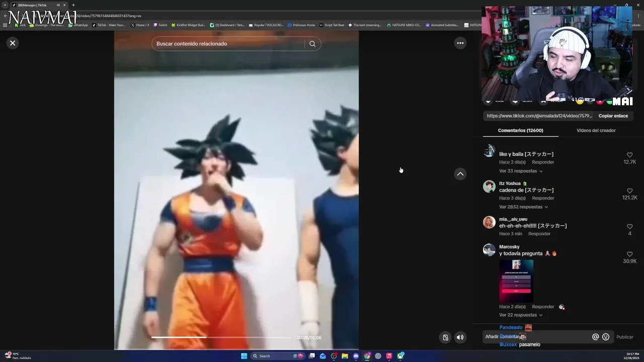Viewport: 644px width, 362px height.
Task: Open emoji picker in comment box
Action: click(x=606, y=337)
